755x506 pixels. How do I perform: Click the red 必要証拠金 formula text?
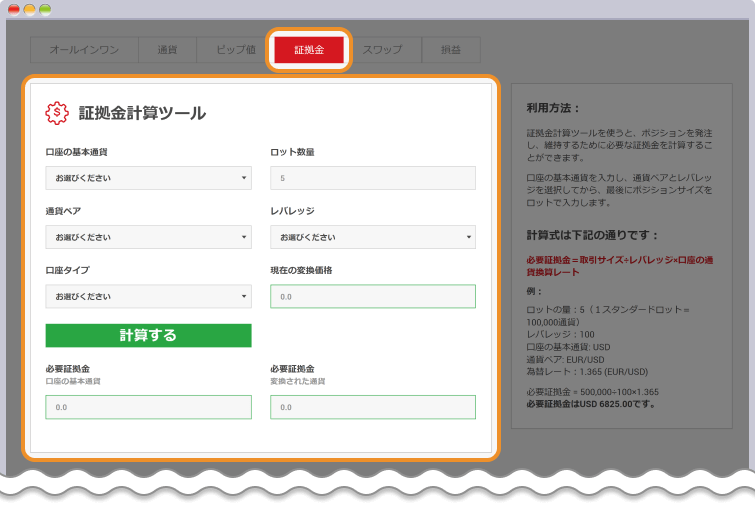click(620, 266)
